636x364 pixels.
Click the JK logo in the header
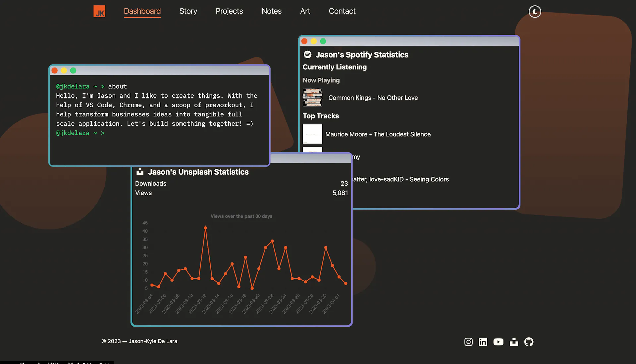click(99, 11)
